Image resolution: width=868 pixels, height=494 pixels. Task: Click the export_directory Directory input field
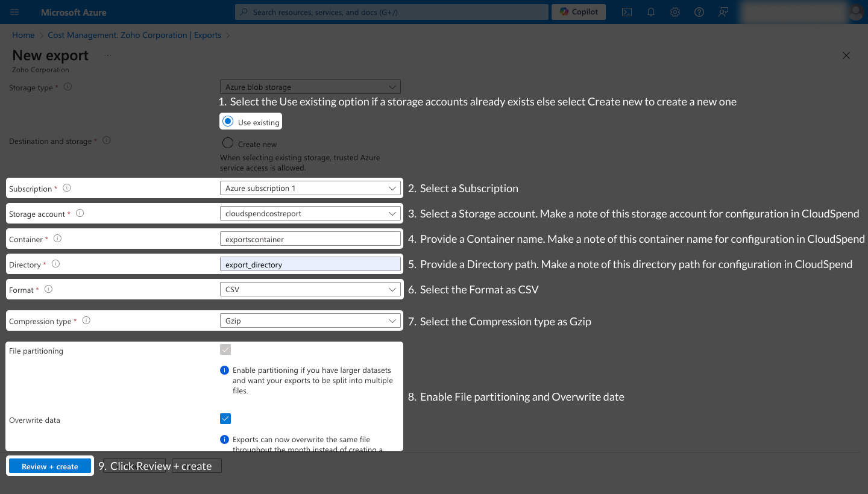[310, 264]
